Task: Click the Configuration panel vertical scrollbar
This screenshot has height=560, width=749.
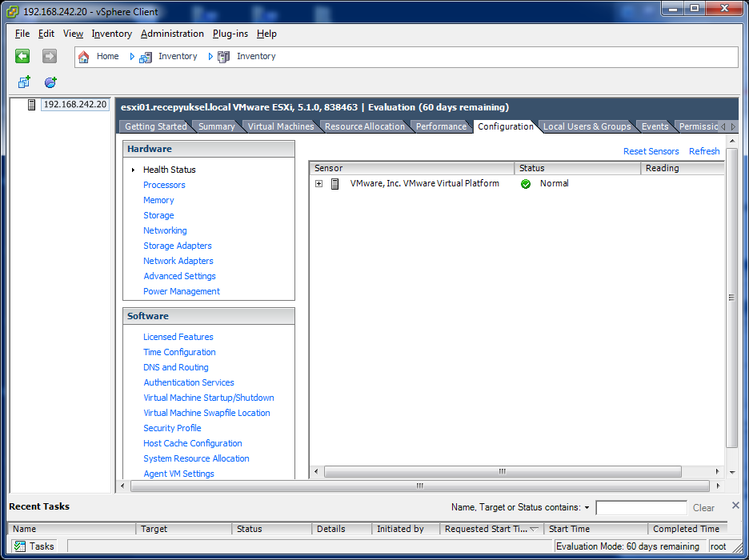Action: click(x=732, y=298)
